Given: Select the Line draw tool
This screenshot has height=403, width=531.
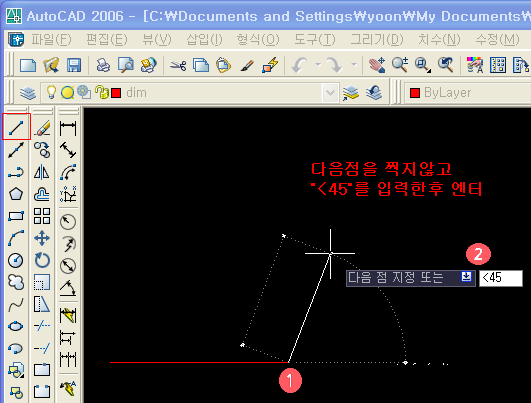Looking at the screenshot, I should point(16,127).
